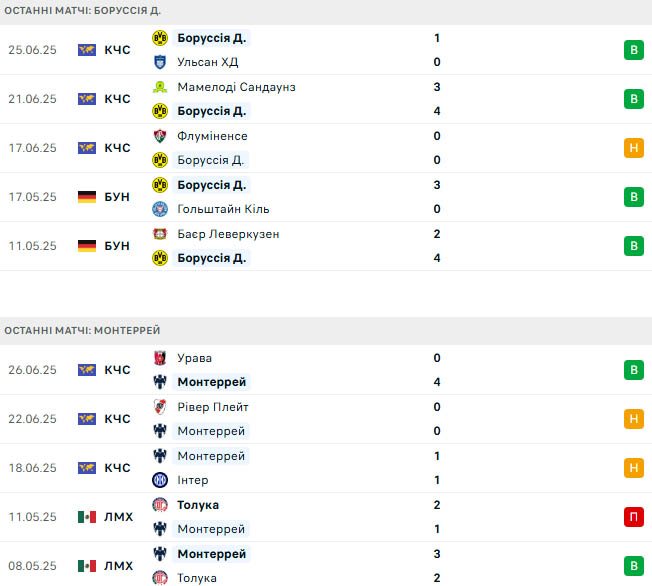Click green В badge for 26.06.25 match
This screenshot has height=586, width=652.
634,370
